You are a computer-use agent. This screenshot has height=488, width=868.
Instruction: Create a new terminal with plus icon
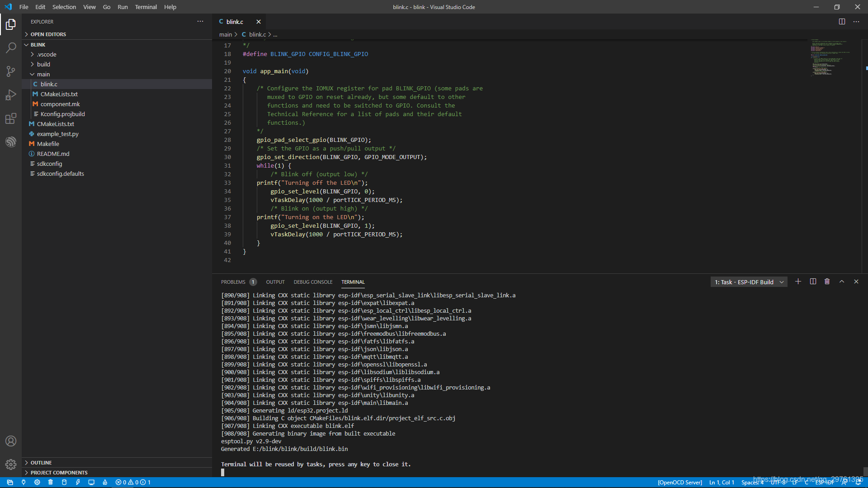pyautogui.click(x=798, y=282)
